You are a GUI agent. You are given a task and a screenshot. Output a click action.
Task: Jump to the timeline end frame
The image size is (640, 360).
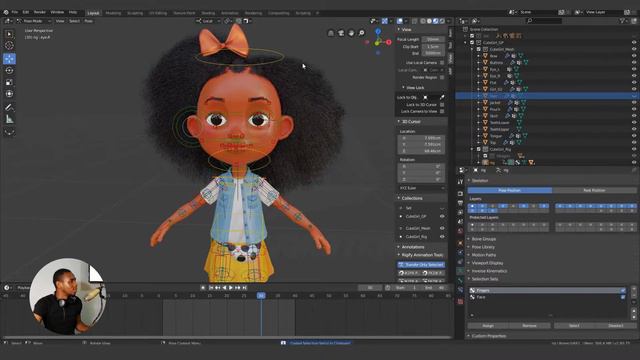pyautogui.click(x=244, y=288)
